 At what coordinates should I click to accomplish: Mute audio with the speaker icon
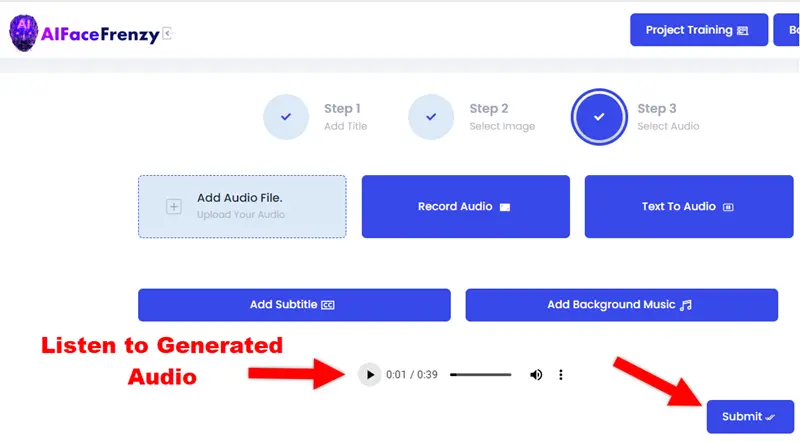[x=536, y=375]
